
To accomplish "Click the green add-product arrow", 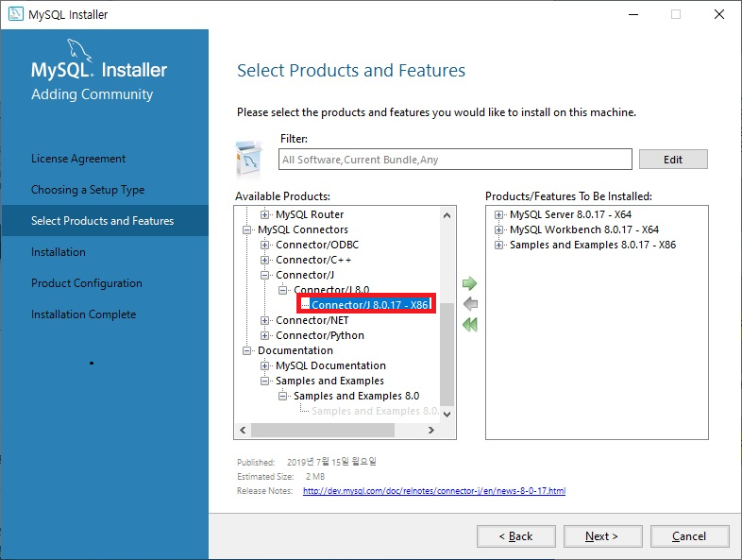I will (x=469, y=283).
